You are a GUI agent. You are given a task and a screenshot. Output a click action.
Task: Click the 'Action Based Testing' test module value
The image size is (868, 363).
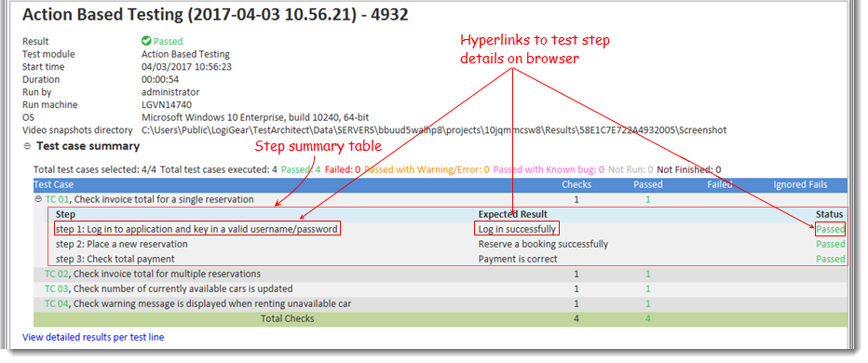point(185,54)
